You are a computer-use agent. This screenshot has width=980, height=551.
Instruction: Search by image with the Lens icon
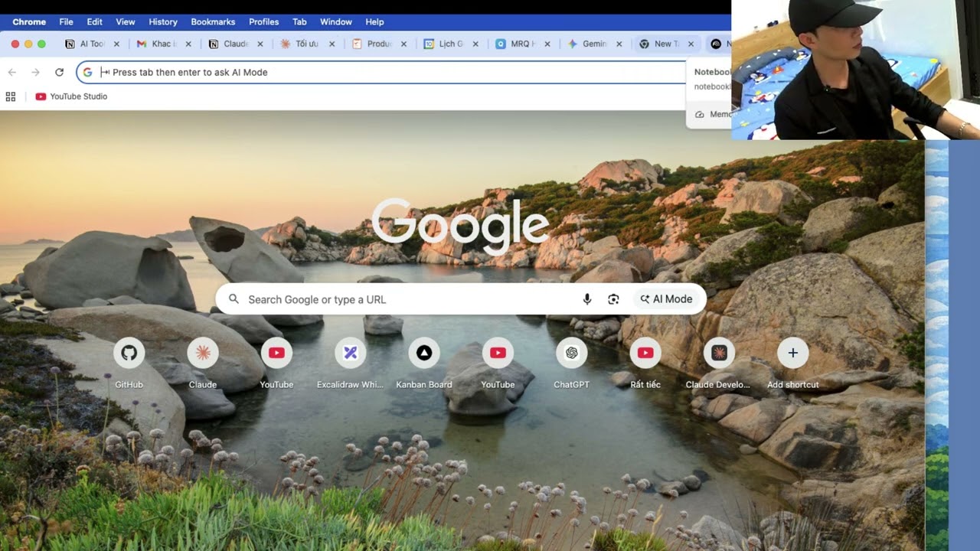(x=613, y=299)
